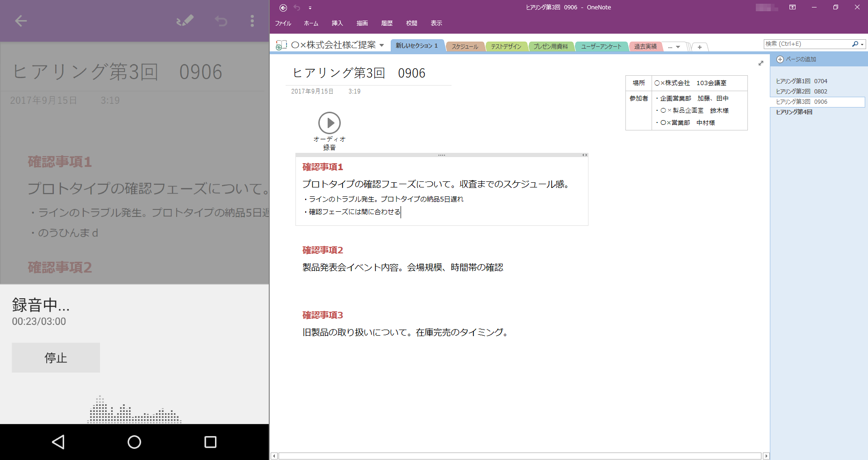Image resolution: width=868 pixels, height=460 pixels.
Task: Expand the hidden sections via the ... chevron
Action: [674, 46]
